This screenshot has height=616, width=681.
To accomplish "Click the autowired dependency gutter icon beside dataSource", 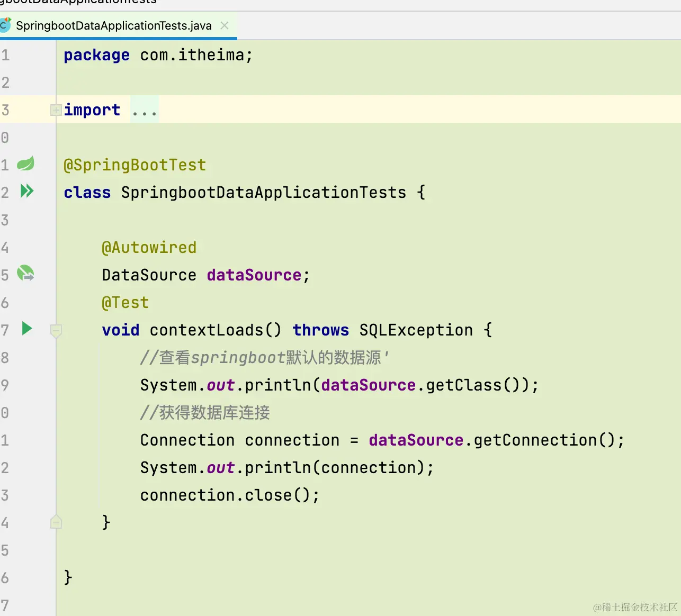I will click(x=25, y=274).
